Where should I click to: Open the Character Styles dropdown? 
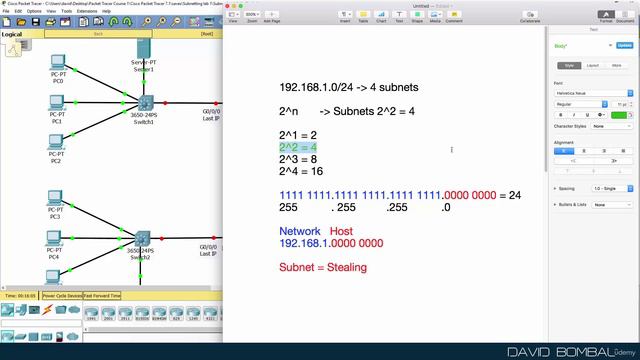pyautogui.click(x=612, y=127)
